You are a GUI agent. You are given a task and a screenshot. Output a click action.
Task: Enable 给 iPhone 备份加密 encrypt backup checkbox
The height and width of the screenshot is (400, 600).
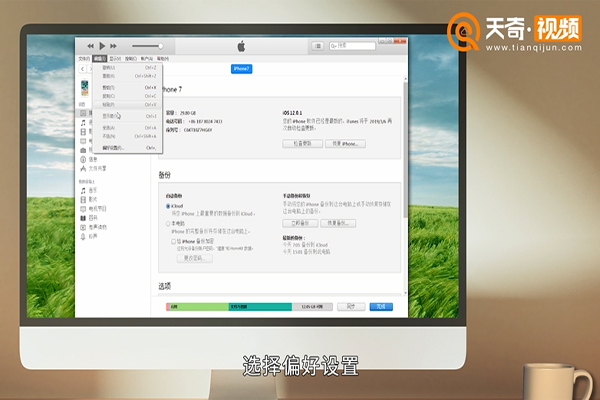point(173,242)
